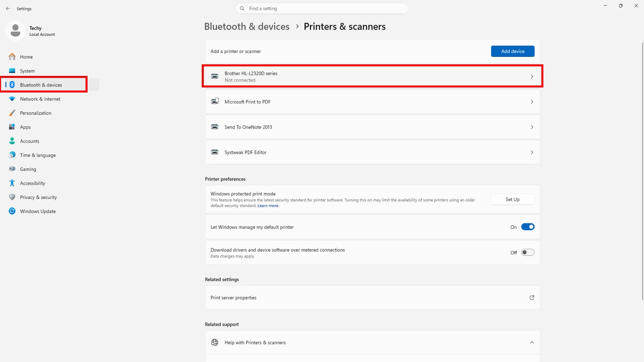
Task: Click the Accessibility icon in sidebar
Action: click(x=12, y=183)
